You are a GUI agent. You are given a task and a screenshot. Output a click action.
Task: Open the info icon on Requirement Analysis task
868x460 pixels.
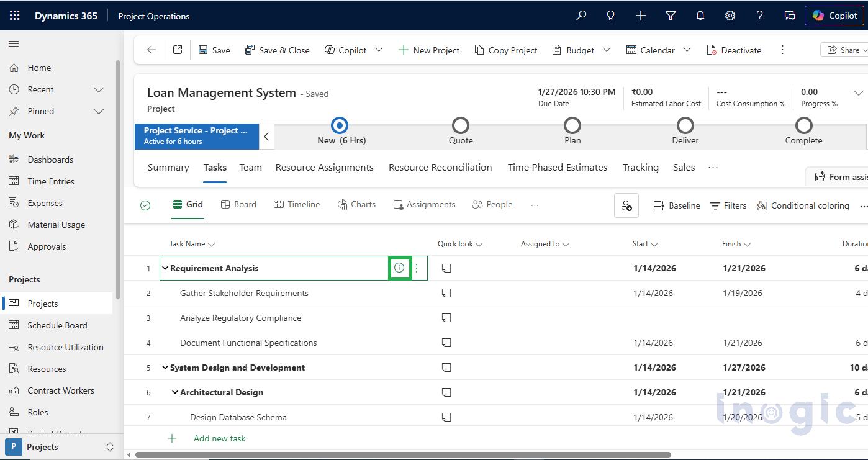pyautogui.click(x=399, y=268)
